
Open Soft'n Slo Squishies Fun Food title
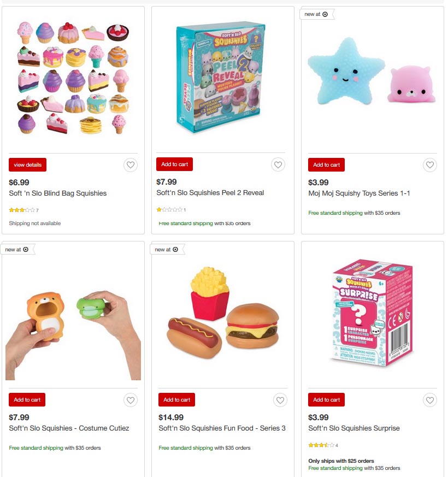click(x=222, y=428)
